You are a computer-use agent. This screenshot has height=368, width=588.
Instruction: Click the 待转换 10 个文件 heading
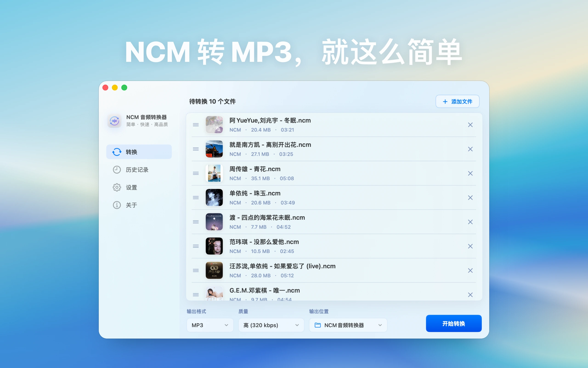tap(212, 101)
